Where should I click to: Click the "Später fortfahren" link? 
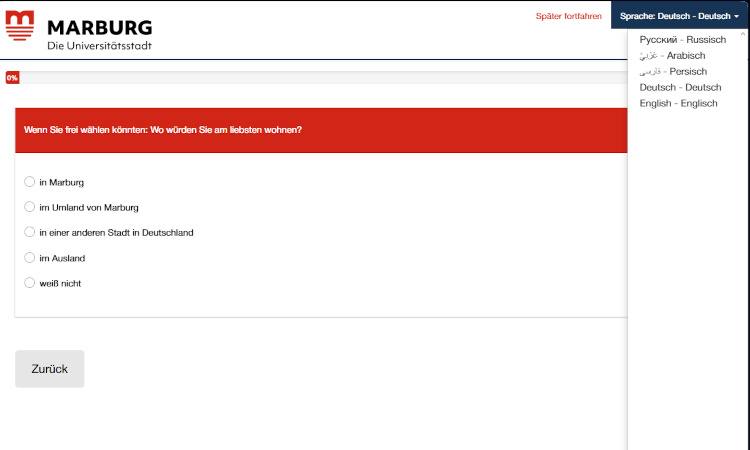[569, 16]
